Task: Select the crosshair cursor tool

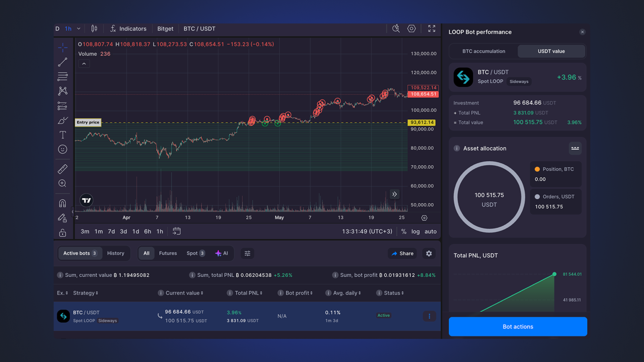Action: [63, 47]
